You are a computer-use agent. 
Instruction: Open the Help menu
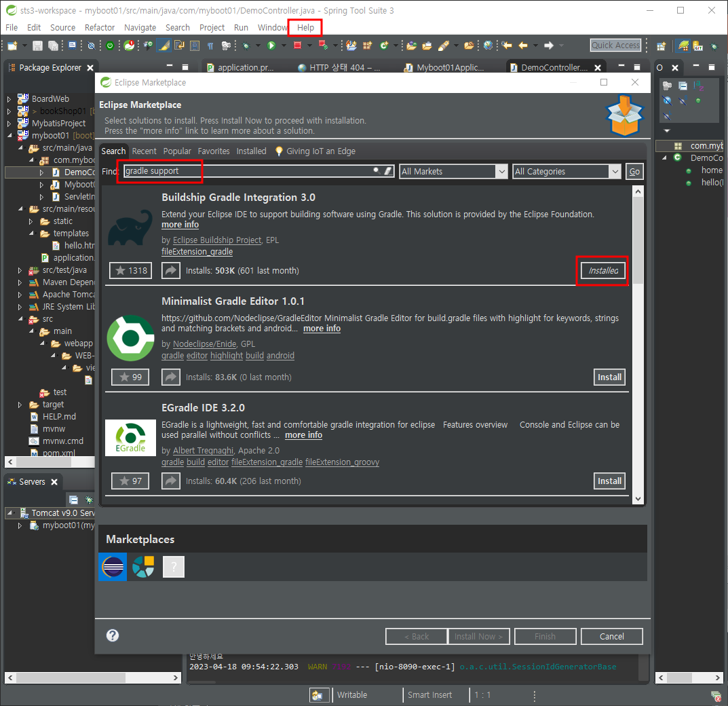pos(305,27)
